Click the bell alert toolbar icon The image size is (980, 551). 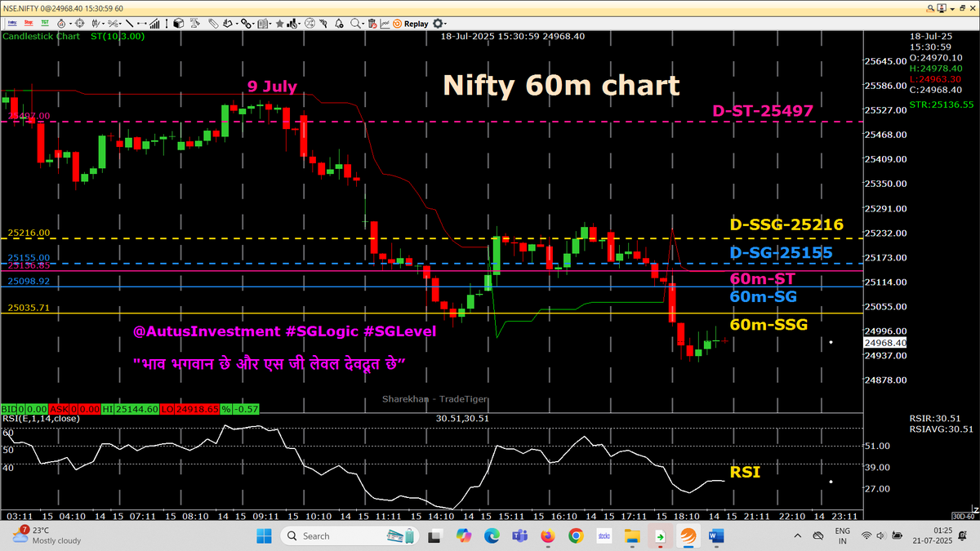[x=339, y=24]
